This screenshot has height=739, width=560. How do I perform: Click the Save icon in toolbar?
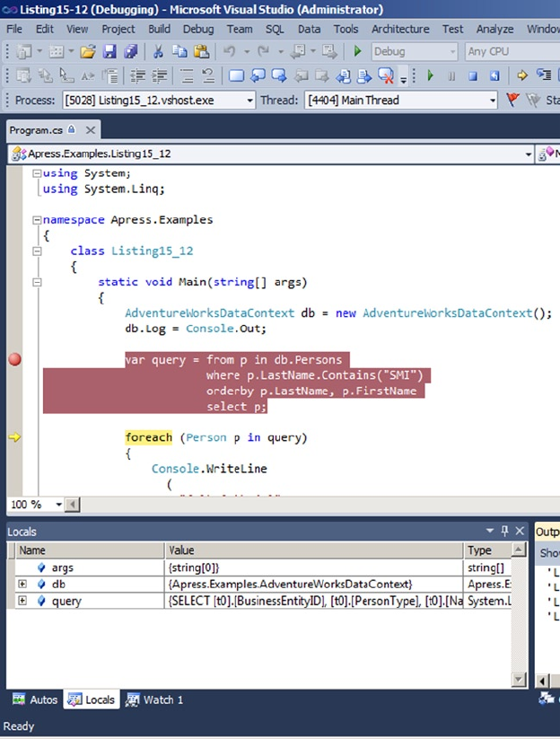coord(111,52)
